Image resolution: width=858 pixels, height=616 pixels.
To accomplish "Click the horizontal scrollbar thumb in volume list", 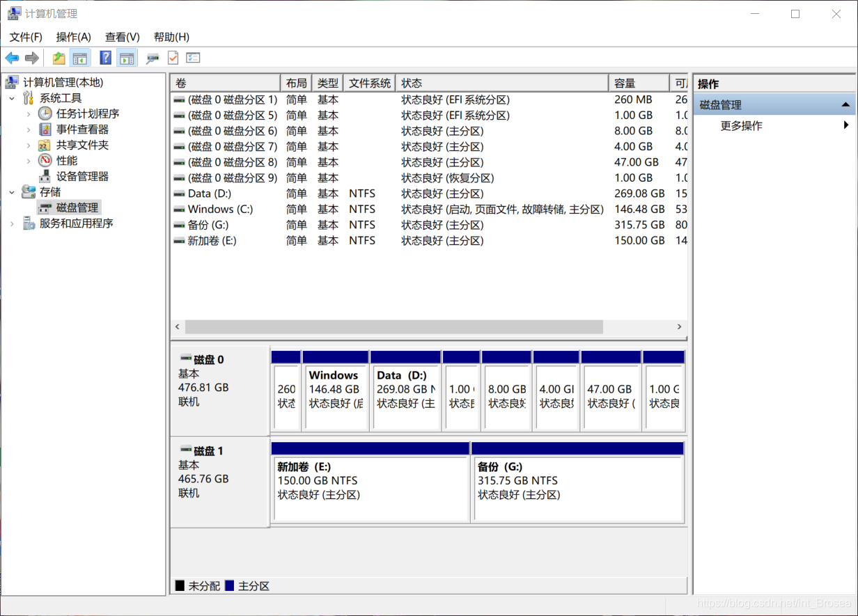I will click(393, 326).
